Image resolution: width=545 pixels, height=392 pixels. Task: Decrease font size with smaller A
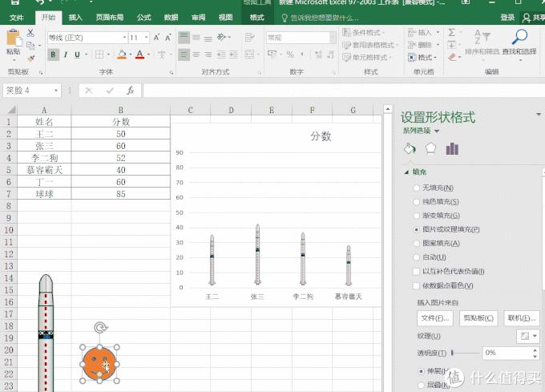click(168, 38)
